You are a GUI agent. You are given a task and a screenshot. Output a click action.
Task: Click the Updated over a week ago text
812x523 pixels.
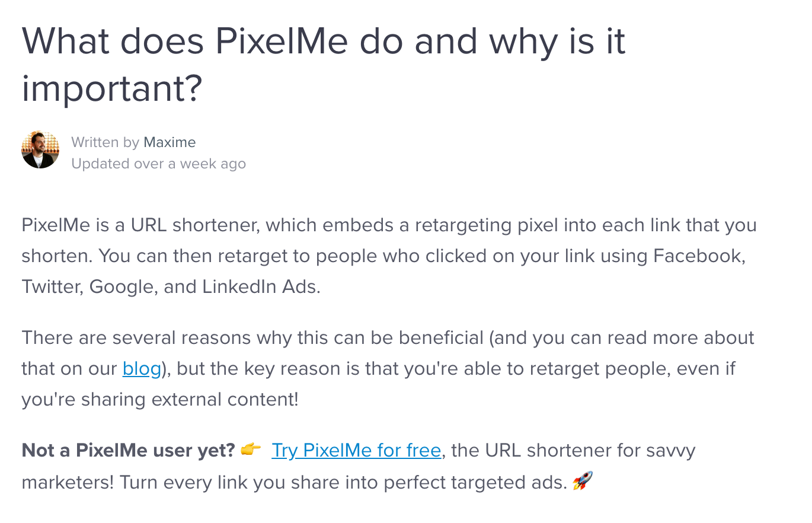tap(158, 164)
